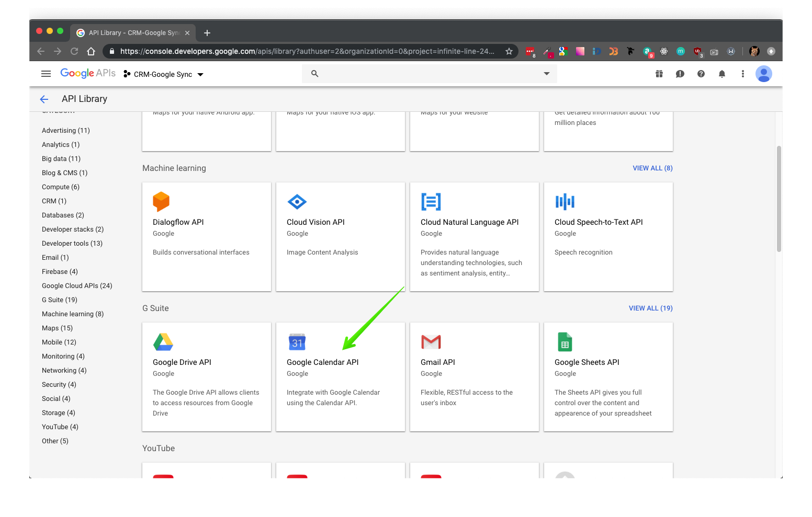Filter by Maps (15) category
Image resolution: width=812 pixels, height=517 pixels.
(58, 328)
